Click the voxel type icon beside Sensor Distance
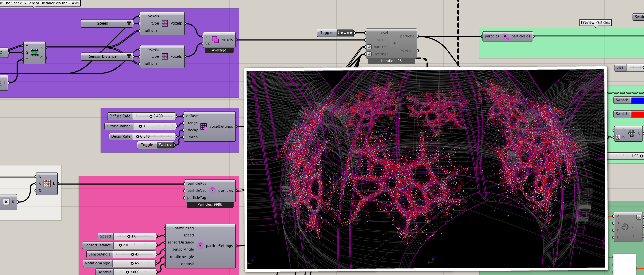 tap(165, 56)
